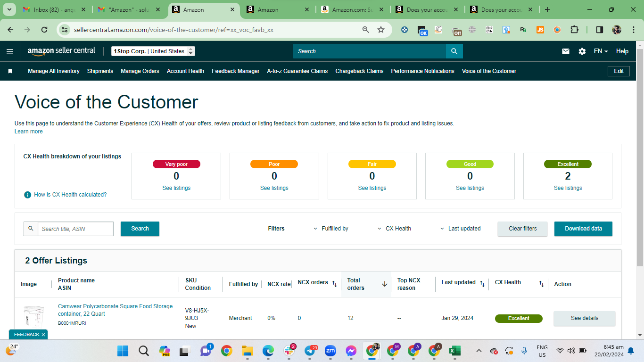Open Manage All Inventory menu item
The image size is (644, 362).
tap(54, 71)
